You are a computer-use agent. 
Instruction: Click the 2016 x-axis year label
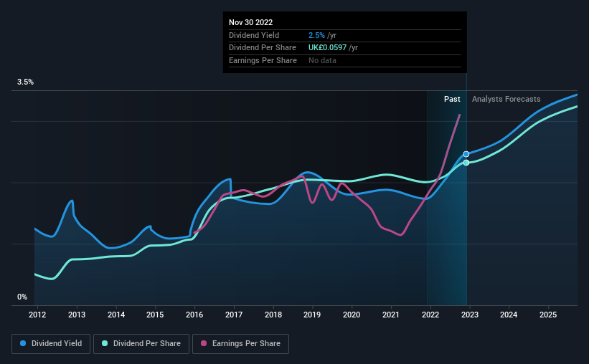coord(194,315)
